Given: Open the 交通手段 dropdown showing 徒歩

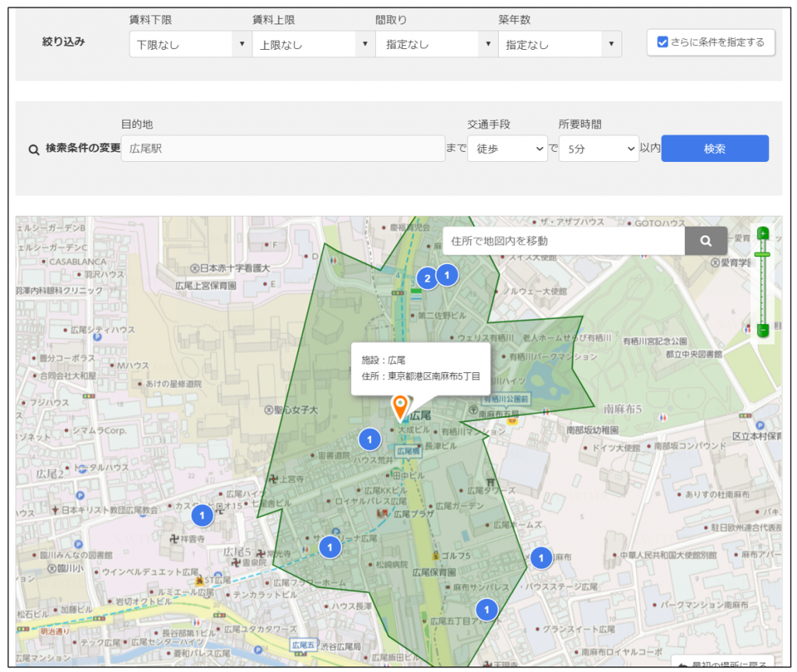Looking at the screenshot, I should (507, 149).
